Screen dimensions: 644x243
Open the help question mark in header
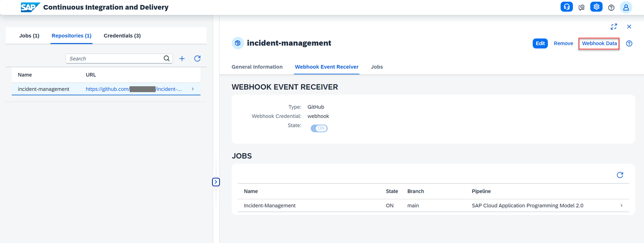[x=611, y=8]
